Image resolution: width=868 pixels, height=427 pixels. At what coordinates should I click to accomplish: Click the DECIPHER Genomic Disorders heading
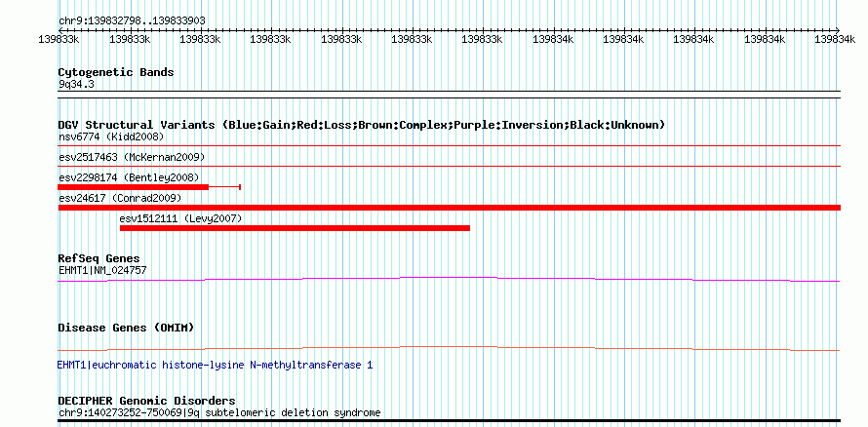[x=146, y=401]
